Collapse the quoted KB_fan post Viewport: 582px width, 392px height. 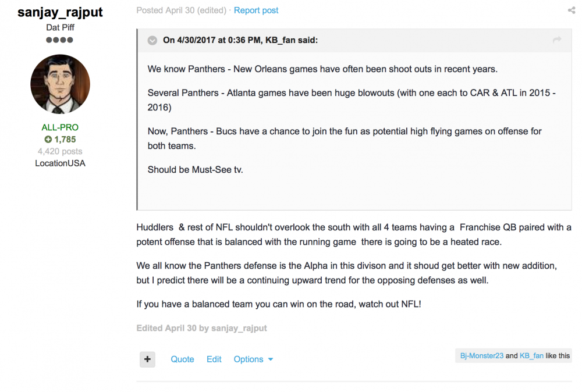[x=152, y=40]
